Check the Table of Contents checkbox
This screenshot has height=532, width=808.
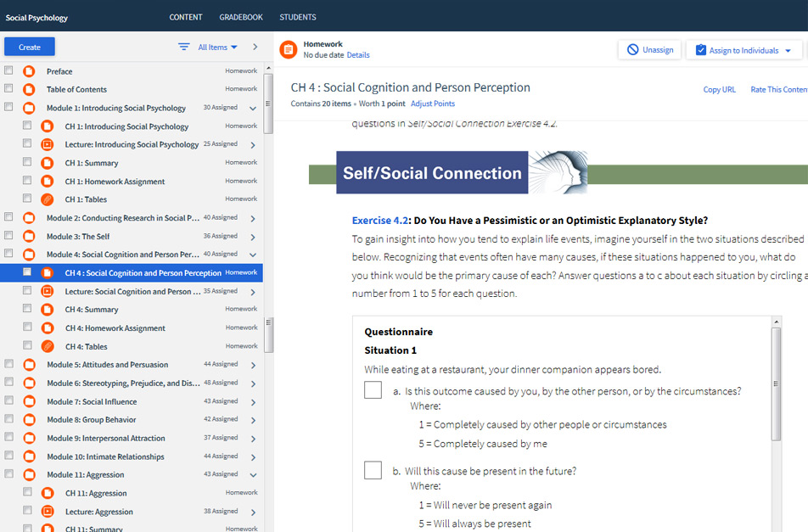tap(8, 88)
